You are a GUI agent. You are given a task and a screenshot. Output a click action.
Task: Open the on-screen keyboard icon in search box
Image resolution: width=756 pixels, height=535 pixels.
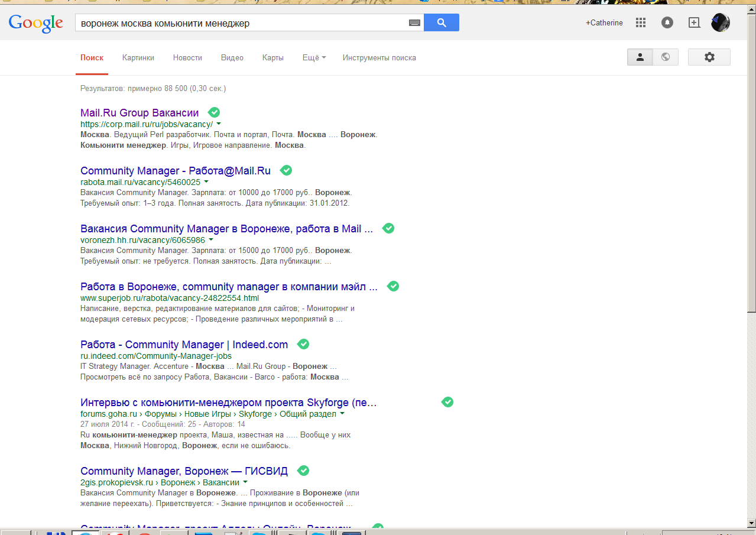[414, 23]
